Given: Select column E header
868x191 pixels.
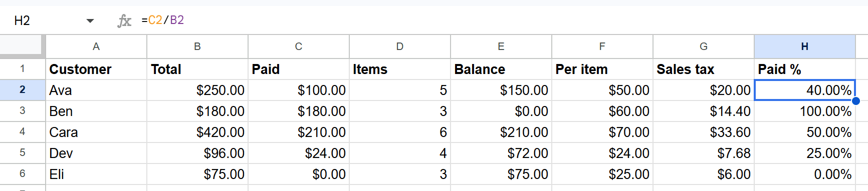Looking at the screenshot, I should 501,46.
